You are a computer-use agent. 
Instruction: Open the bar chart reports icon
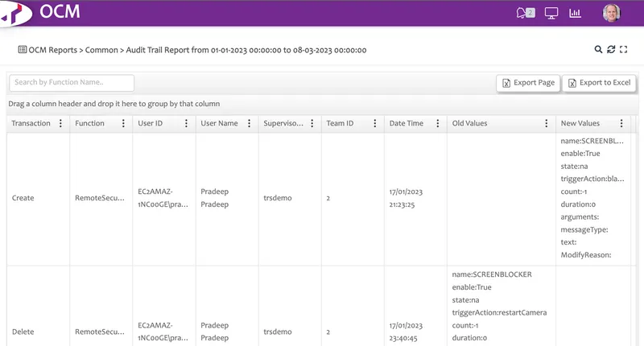tap(575, 13)
